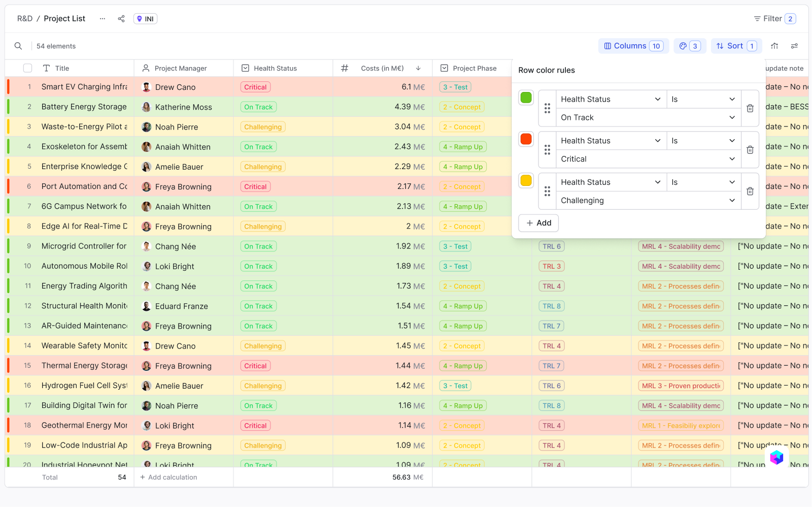This screenshot has height=508, width=812.
Task: Add a new row color rule
Action: [538, 223]
